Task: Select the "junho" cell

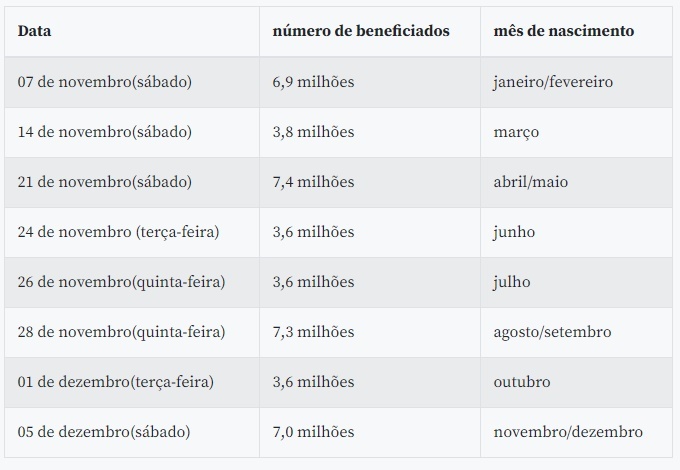Action: pyautogui.click(x=514, y=232)
